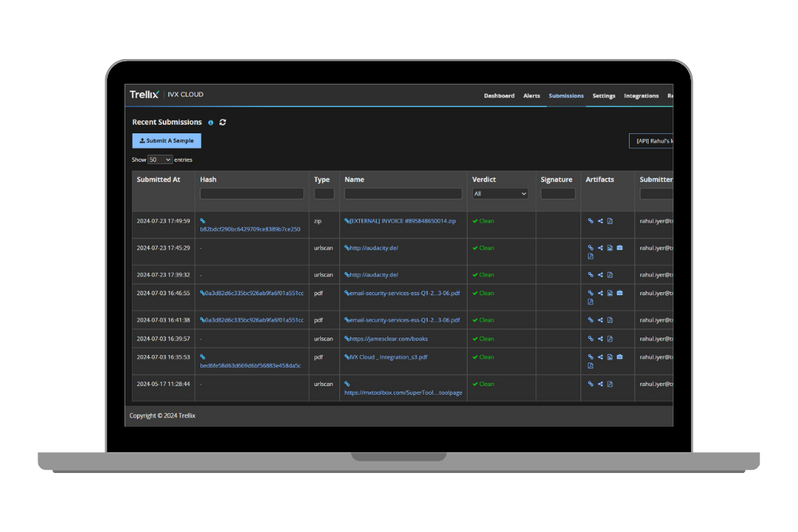Click the Submitter filter input field
Viewport: 798px width, 532px height.
[x=657, y=194]
